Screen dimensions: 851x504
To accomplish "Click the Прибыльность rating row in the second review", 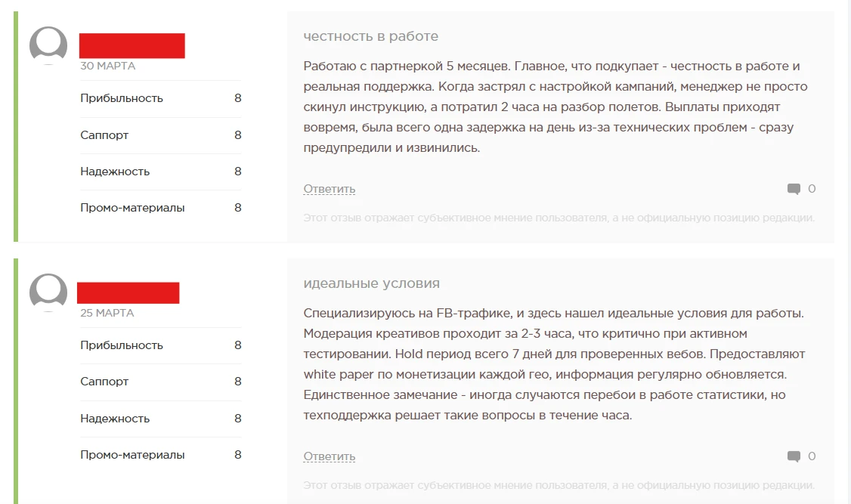I will [x=161, y=345].
